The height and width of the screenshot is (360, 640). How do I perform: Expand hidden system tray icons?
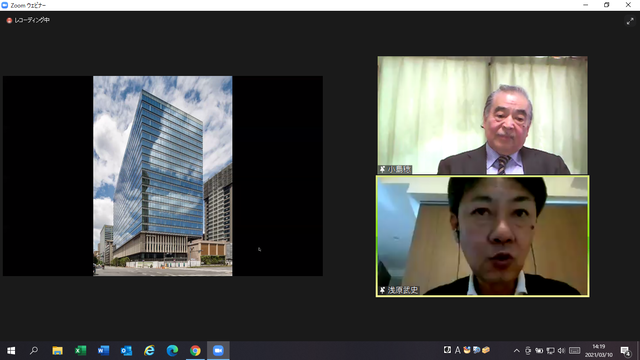pos(517,351)
